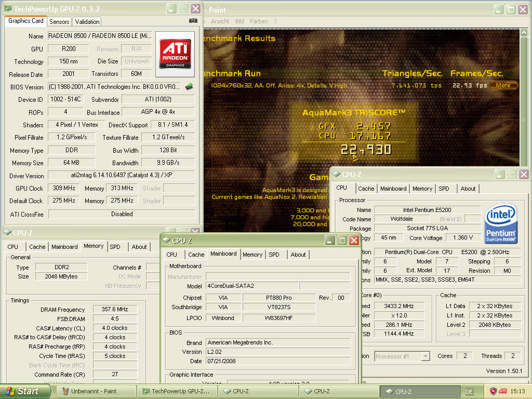532x399 pixels.
Task: Click the Wolfdale code name value
Action: pos(402,219)
